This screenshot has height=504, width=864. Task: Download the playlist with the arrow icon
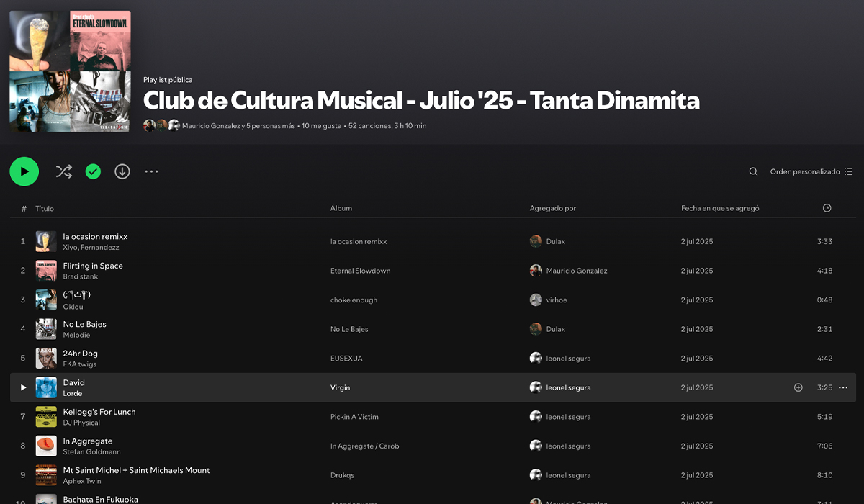click(x=122, y=171)
